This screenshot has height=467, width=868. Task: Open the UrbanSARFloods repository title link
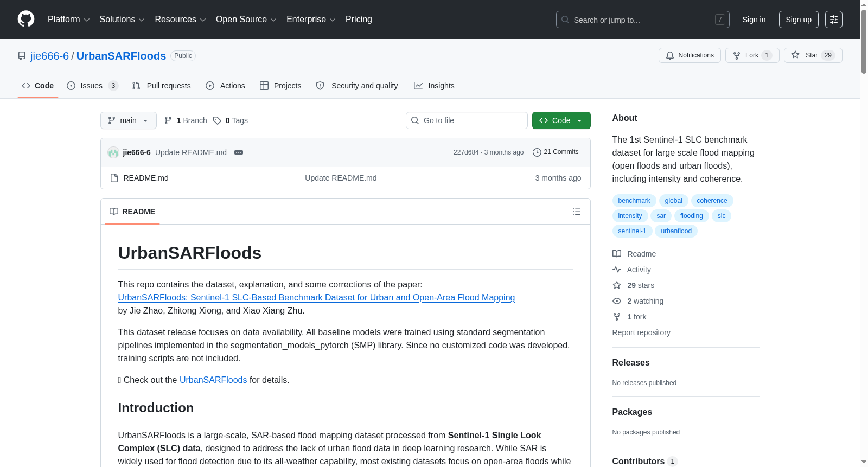[121, 56]
